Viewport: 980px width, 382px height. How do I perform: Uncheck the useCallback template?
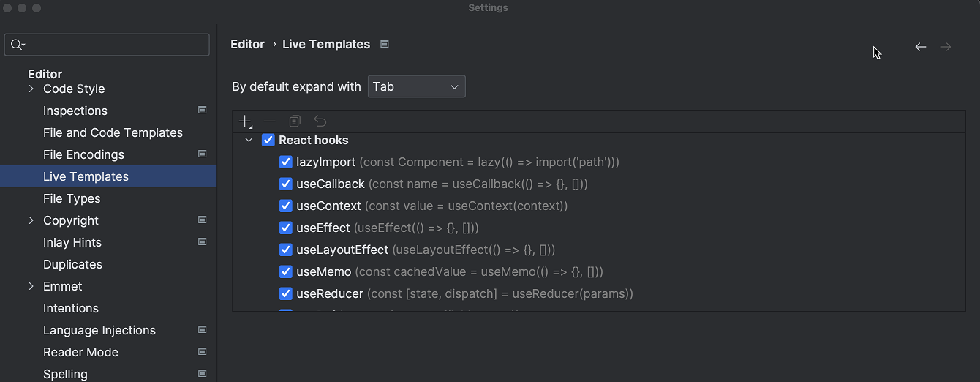[286, 184]
